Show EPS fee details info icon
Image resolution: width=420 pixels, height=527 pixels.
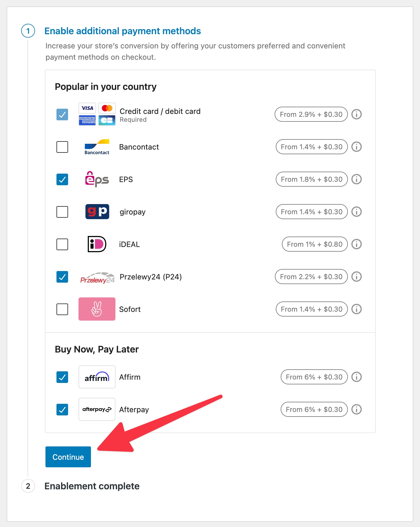coord(356,179)
